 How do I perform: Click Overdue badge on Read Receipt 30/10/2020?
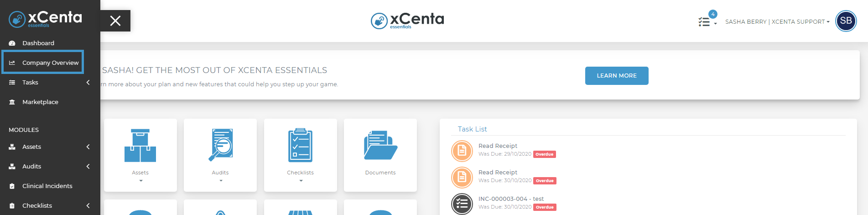pos(545,181)
